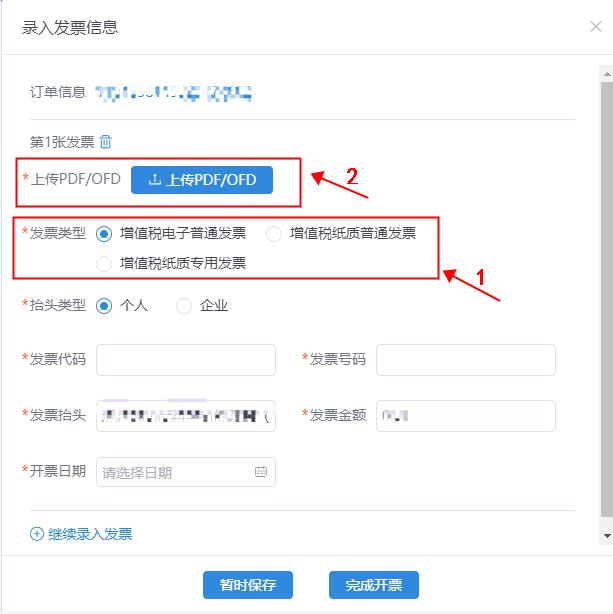Screen dimensions: 613x614
Task: Click calendar icon in date field
Action: 261,472
